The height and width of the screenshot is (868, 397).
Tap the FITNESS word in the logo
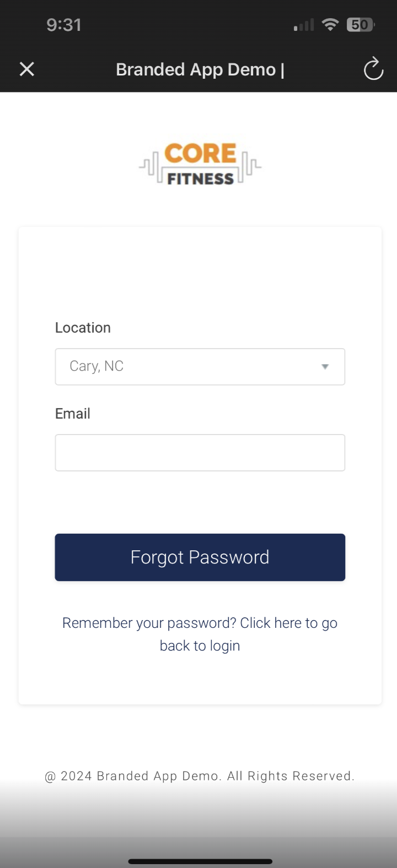[x=200, y=178]
